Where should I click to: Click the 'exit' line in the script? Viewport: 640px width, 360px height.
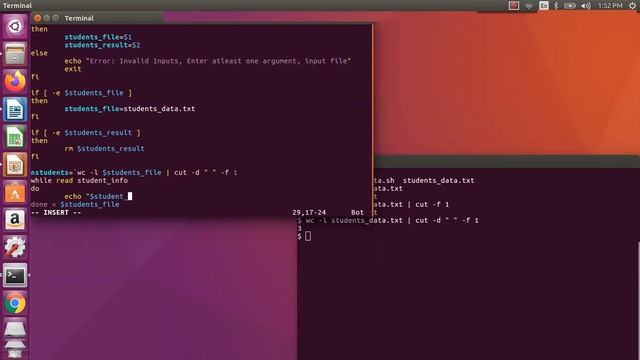[x=73, y=69]
